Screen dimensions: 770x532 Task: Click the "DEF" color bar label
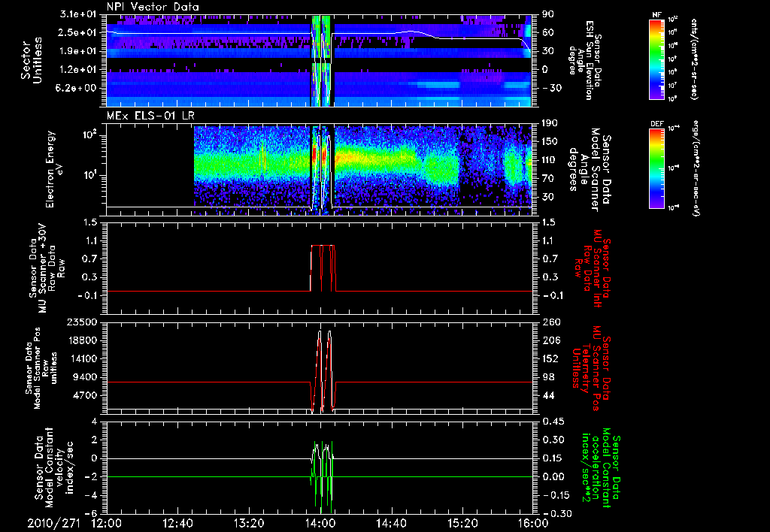pos(656,124)
